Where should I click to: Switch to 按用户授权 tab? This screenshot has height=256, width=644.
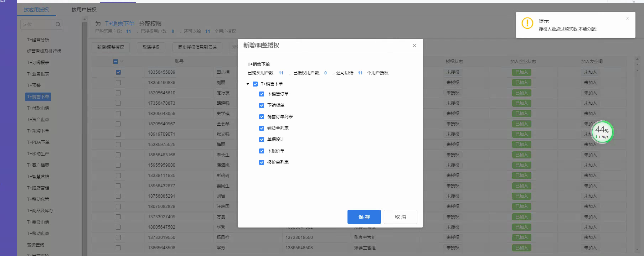[x=84, y=10]
